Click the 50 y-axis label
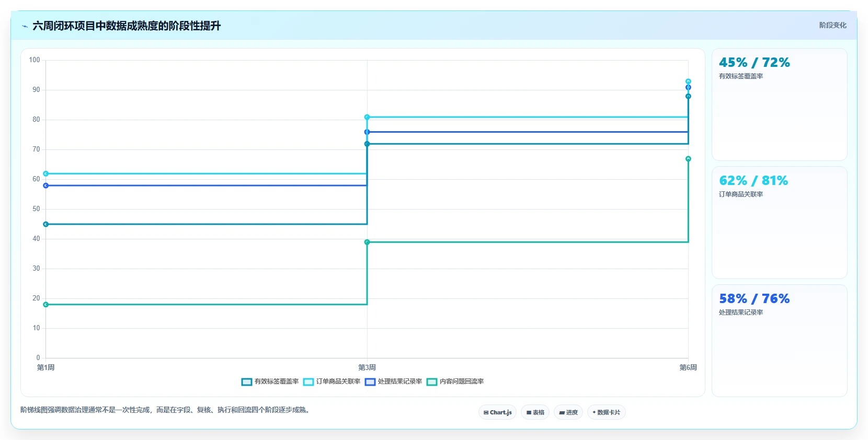868x440 pixels. point(36,209)
